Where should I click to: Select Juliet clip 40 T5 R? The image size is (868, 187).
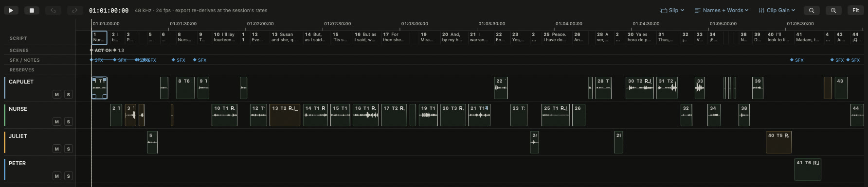(779, 142)
